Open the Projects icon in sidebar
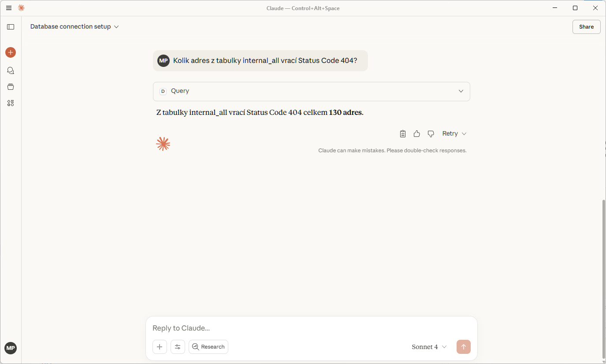 (11, 87)
